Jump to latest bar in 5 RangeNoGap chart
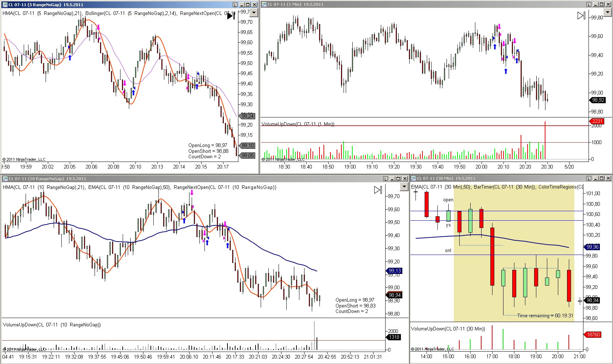 [231, 15]
